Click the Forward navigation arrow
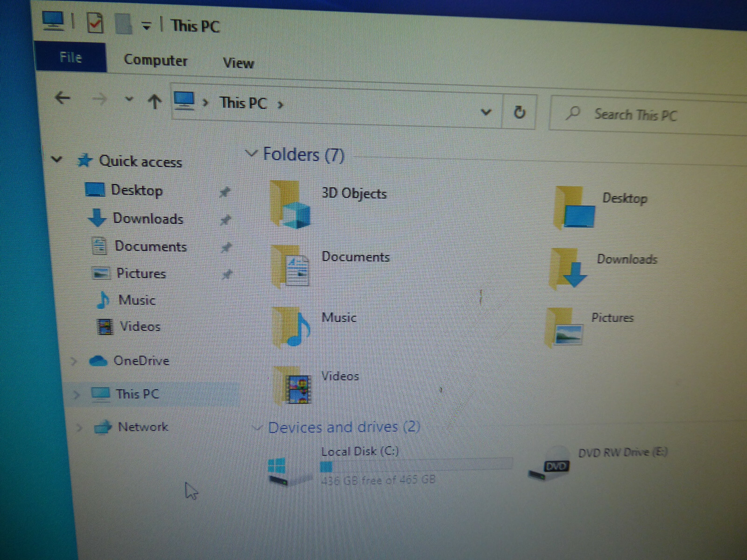Screen dimensions: 747x560 click(99, 98)
